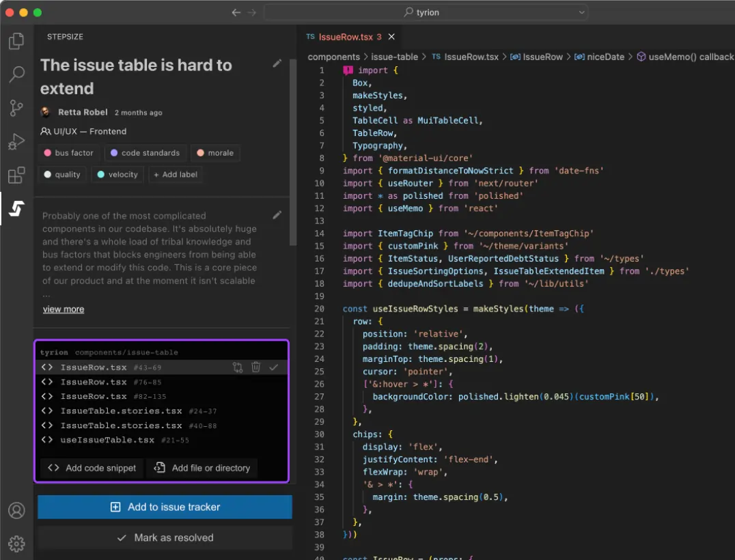Open the Extensions view
This screenshot has width=735, height=560.
pos(16,175)
